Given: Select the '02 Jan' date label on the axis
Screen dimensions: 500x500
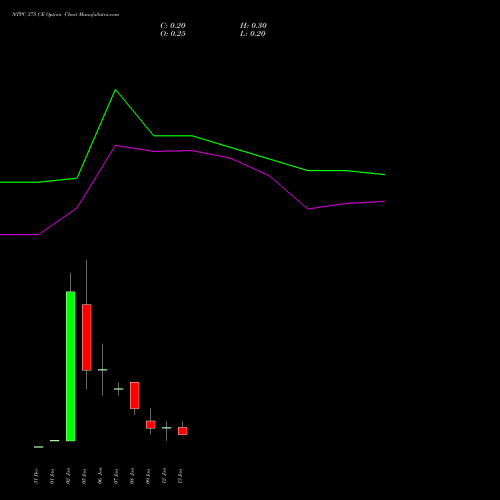Looking at the screenshot, I should 68,476.
